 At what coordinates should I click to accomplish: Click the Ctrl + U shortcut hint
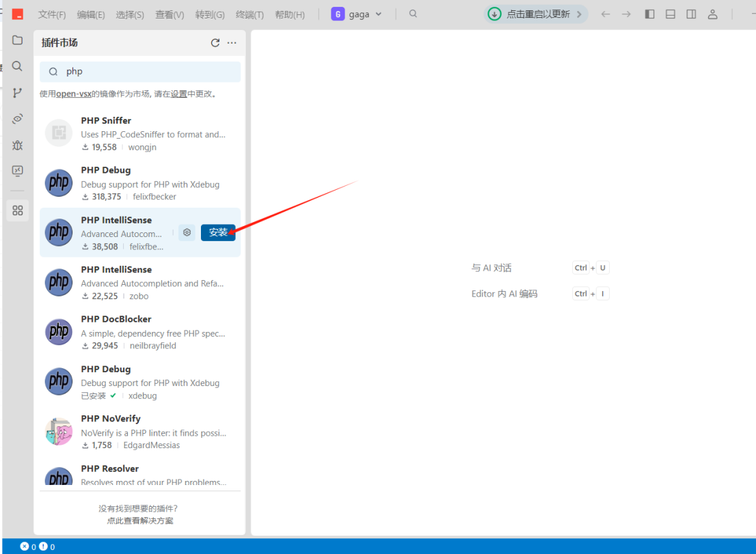click(x=591, y=268)
